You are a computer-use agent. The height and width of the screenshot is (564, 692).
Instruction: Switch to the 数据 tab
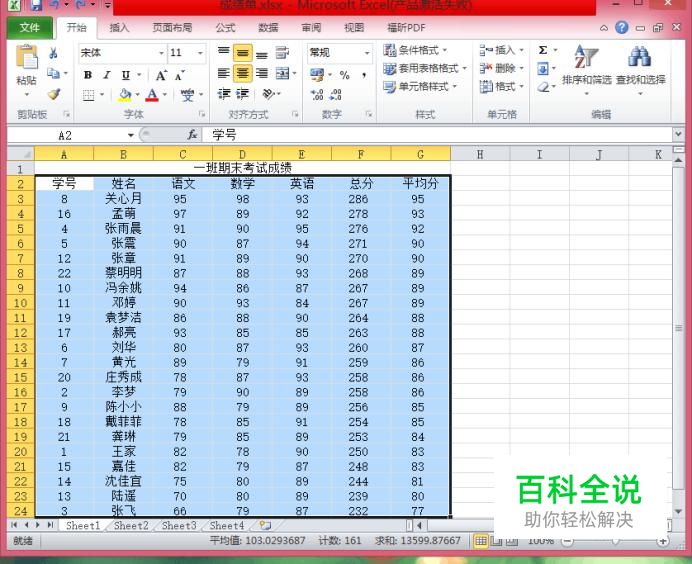click(x=268, y=28)
